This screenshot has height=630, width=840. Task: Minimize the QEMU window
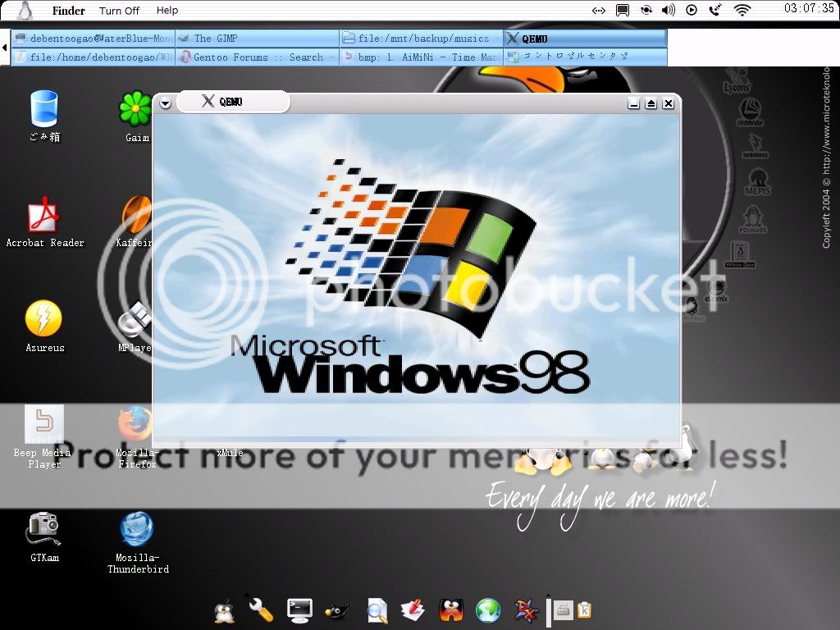tap(634, 103)
